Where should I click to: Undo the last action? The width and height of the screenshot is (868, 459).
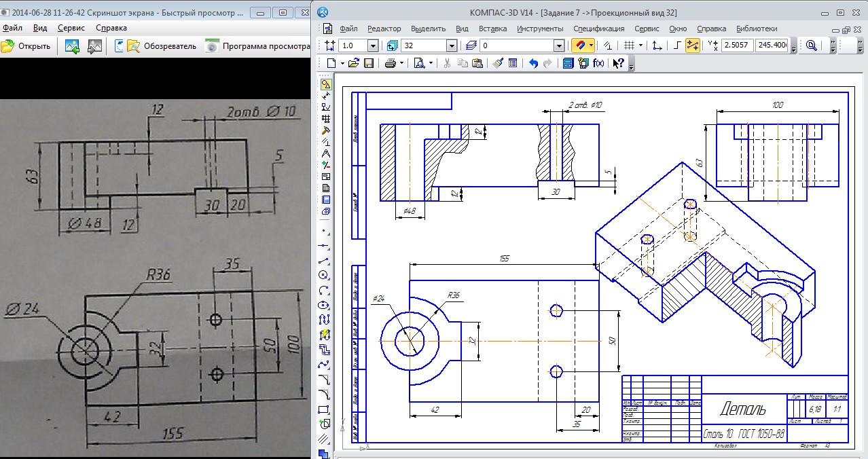click(532, 63)
